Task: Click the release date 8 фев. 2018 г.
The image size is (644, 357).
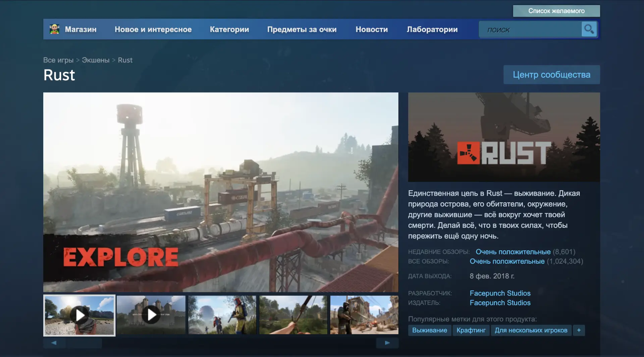Action: [492, 276]
